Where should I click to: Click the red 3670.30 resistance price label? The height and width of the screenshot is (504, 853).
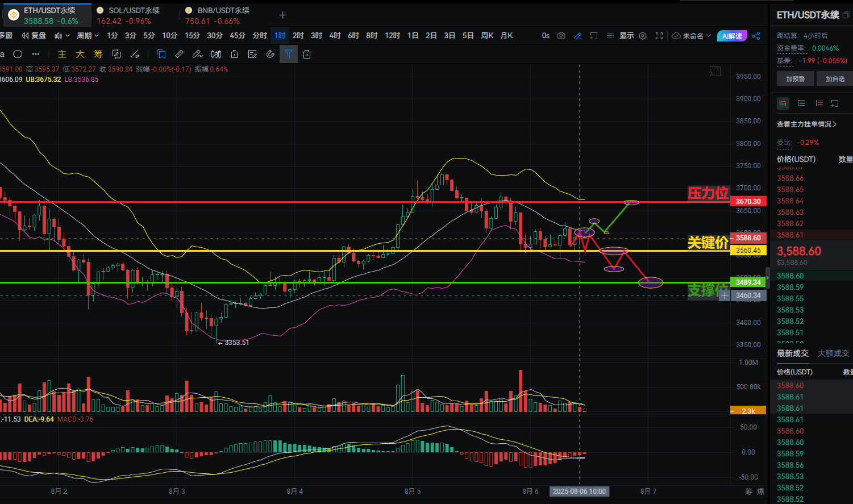pyautogui.click(x=748, y=201)
